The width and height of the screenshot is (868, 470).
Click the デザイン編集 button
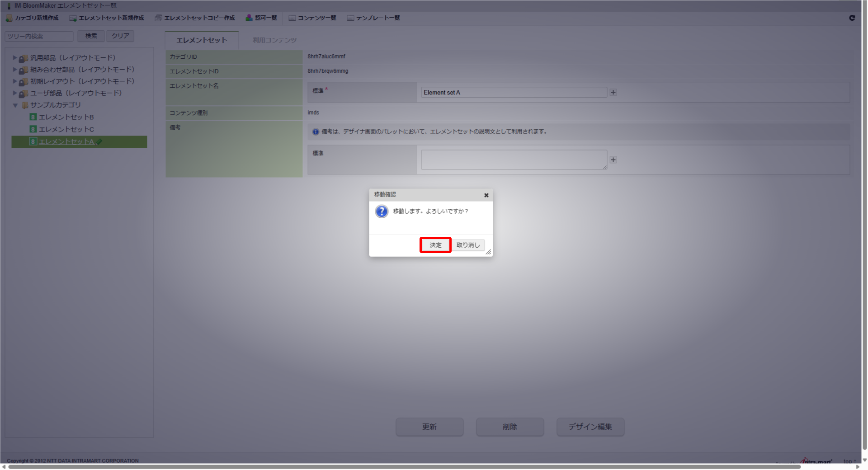click(590, 427)
